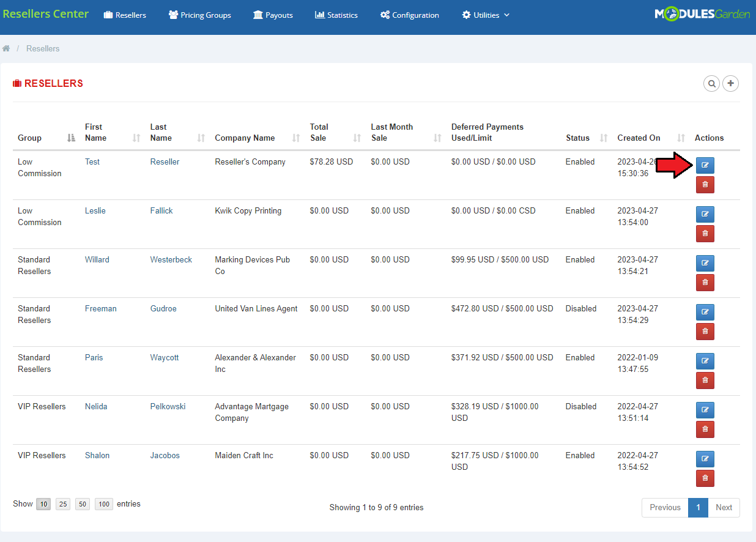The image size is (756, 542).
Task: Open last name link Waycott
Action: (x=165, y=357)
